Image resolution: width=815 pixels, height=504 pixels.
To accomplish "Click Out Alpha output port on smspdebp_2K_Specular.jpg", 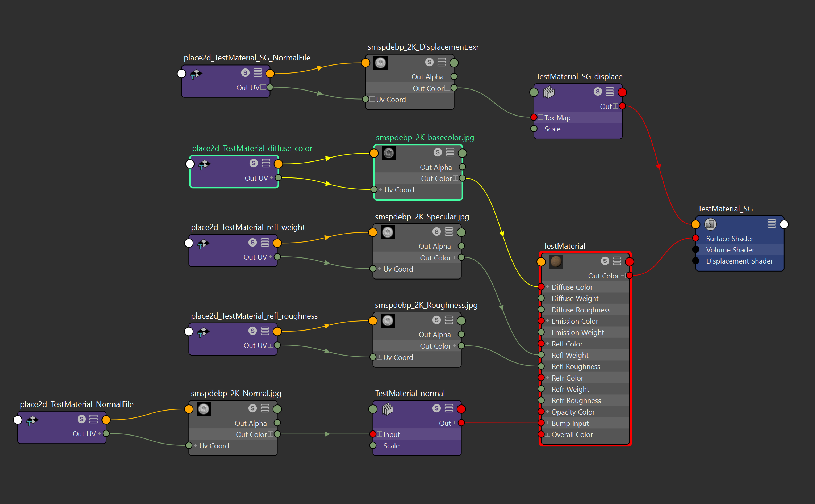I will pos(461,246).
